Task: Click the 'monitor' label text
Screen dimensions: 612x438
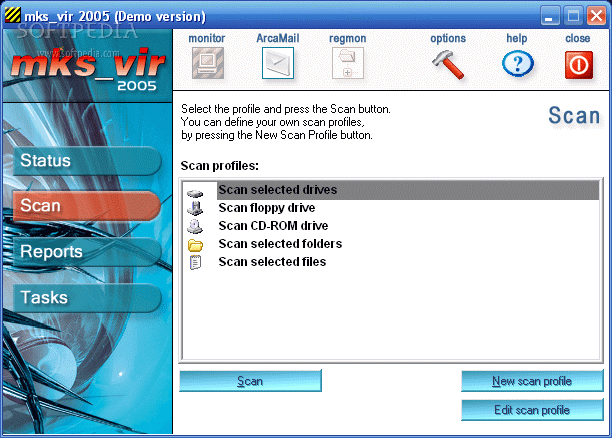Action: [x=206, y=38]
